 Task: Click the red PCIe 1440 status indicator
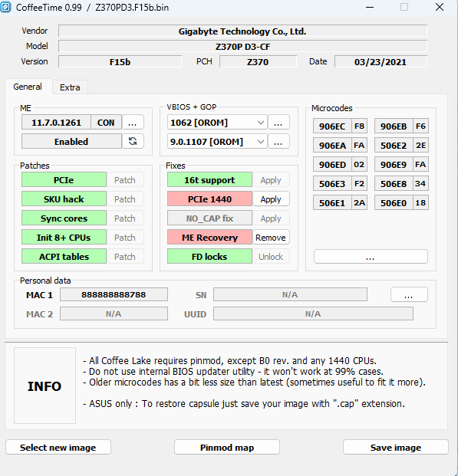click(209, 199)
